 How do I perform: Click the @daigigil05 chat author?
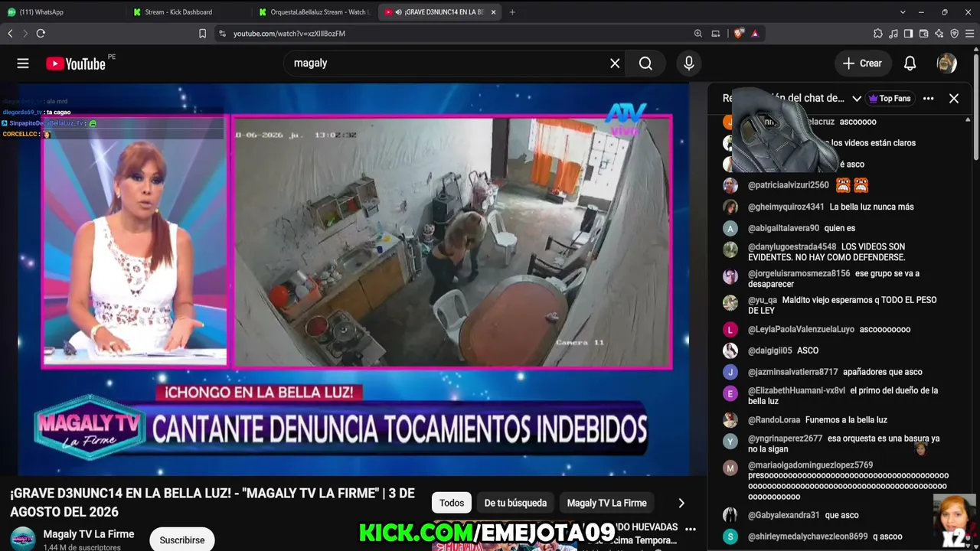(770, 350)
